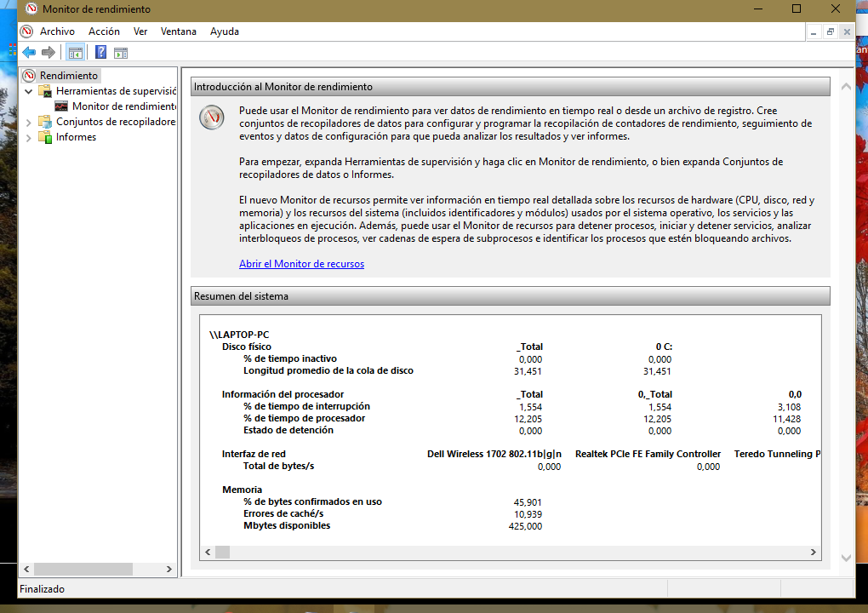Restore down the inner MMC child window
868x613 pixels.
click(831, 32)
